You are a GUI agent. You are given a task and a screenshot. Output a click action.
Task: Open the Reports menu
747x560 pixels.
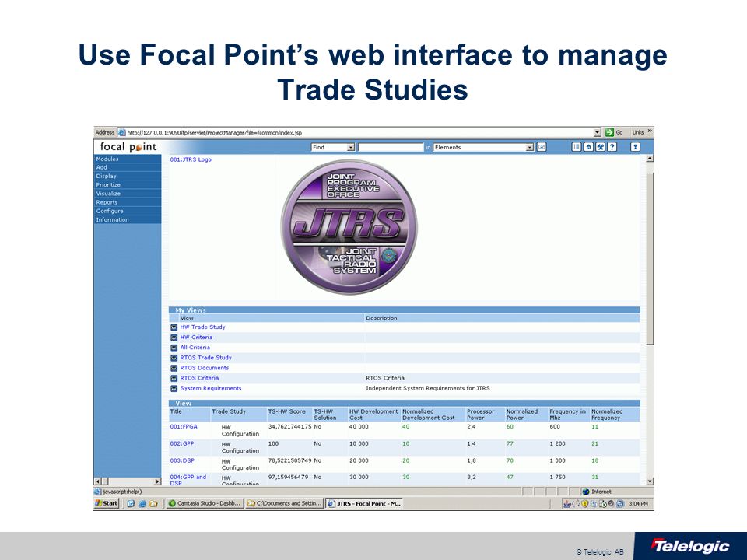click(x=128, y=202)
